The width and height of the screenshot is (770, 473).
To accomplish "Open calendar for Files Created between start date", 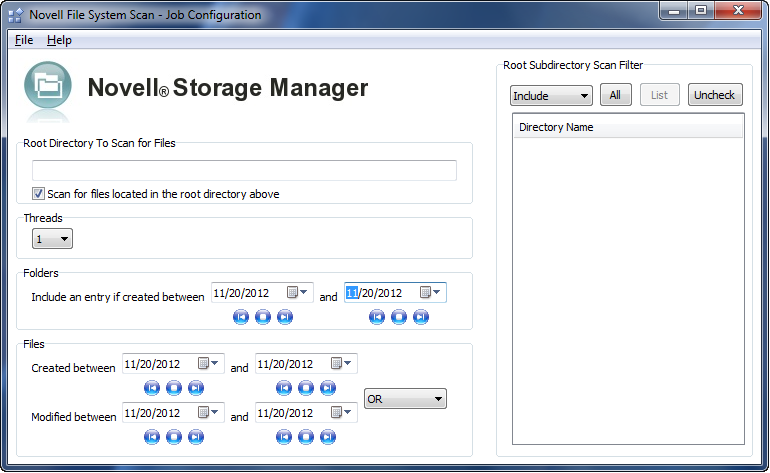I will [208, 363].
